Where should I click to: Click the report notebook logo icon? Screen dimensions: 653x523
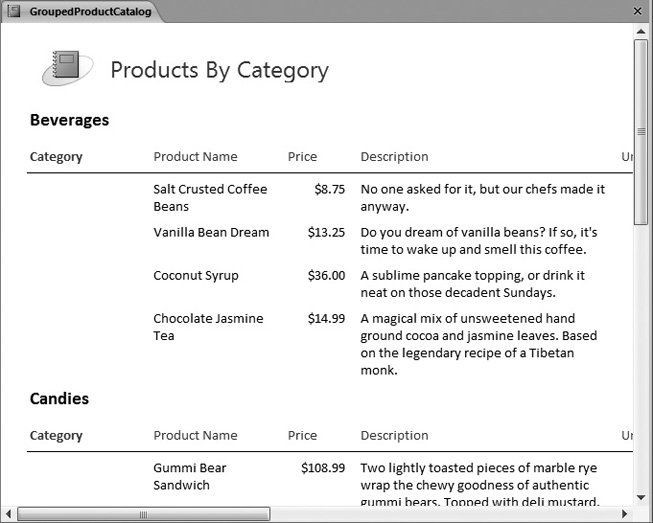[x=66, y=68]
